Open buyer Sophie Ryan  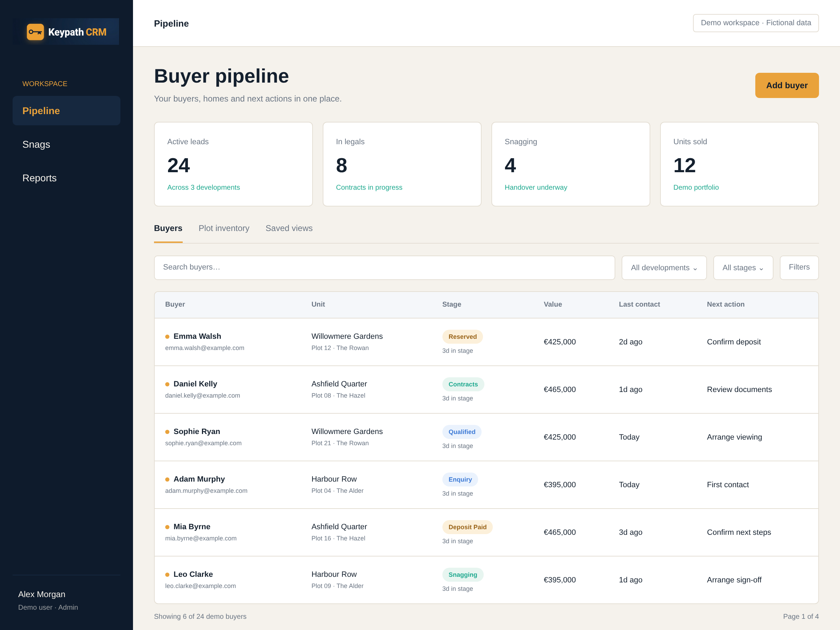197,432
